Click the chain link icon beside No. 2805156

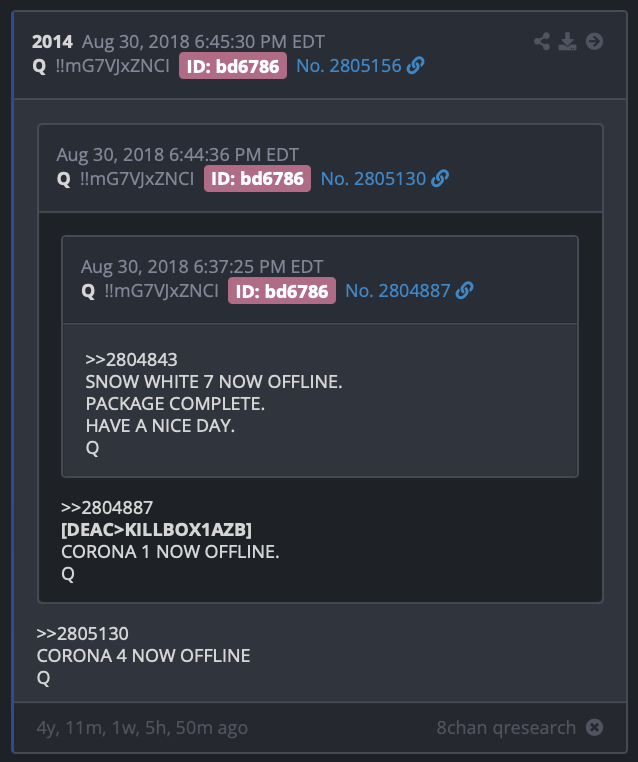[x=415, y=66]
